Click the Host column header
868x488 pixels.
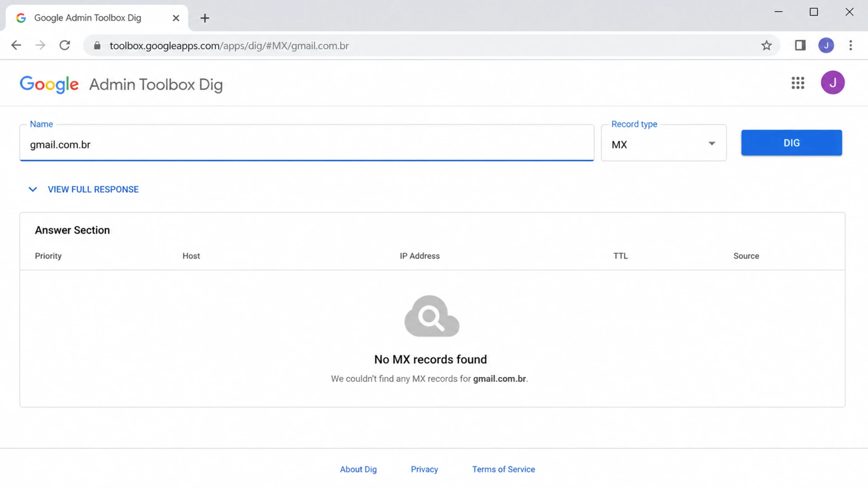pos(191,256)
